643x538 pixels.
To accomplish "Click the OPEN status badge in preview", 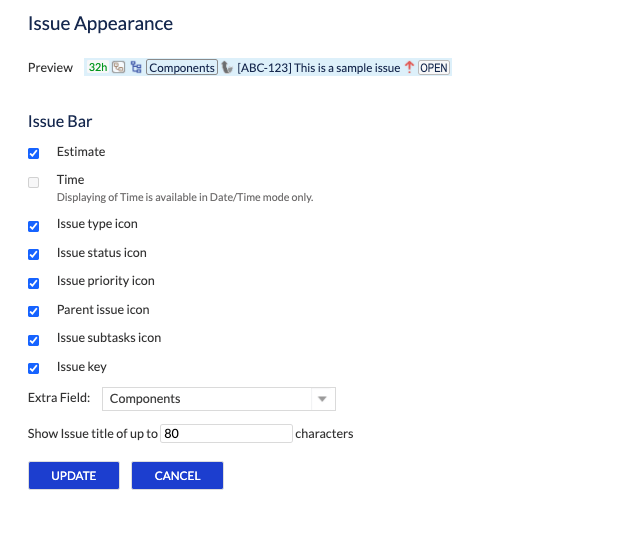I will [x=433, y=68].
